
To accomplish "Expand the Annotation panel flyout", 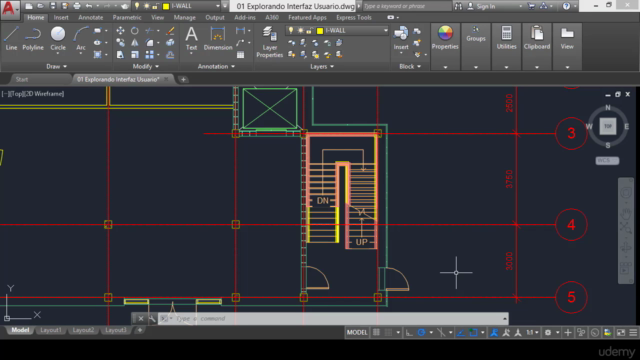I will (x=216, y=66).
